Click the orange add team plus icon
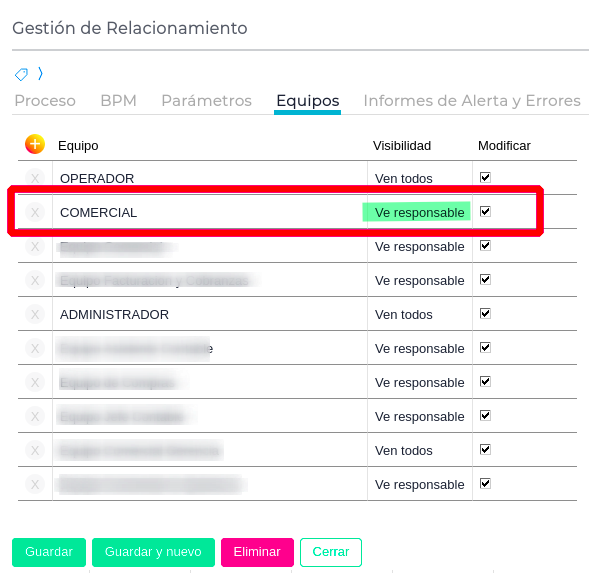This screenshot has height=573, width=589. pyautogui.click(x=35, y=144)
